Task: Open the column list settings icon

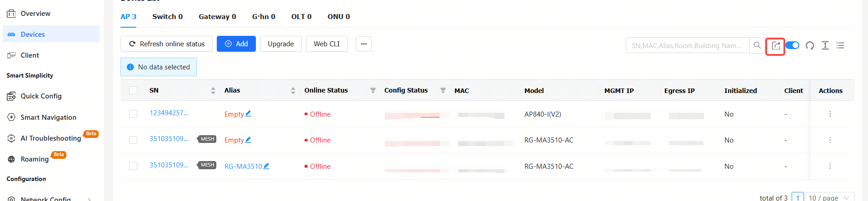Action: [x=840, y=45]
